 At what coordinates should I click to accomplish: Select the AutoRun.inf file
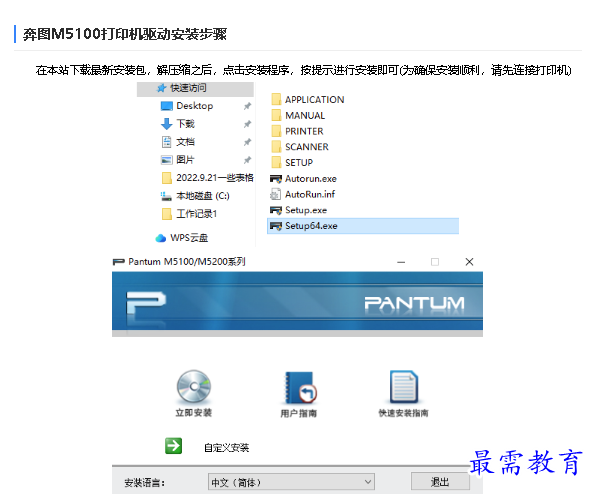[x=310, y=194]
